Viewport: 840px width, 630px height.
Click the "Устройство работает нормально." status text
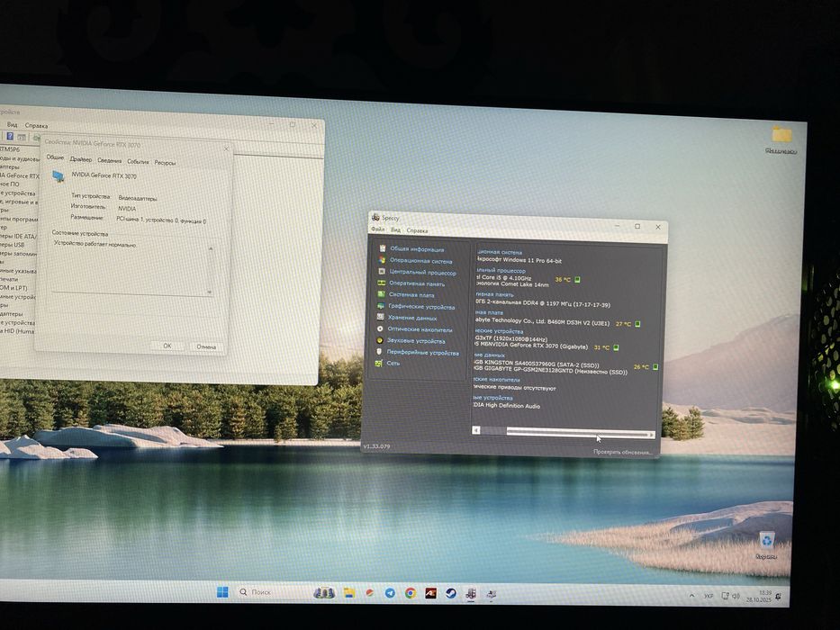click(x=96, y=244)
